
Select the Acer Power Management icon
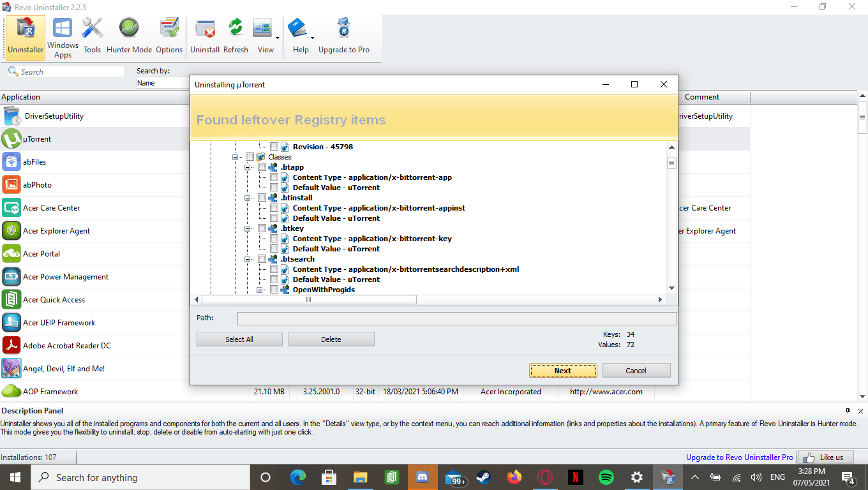pyautogui.click(x=11, y=277)
